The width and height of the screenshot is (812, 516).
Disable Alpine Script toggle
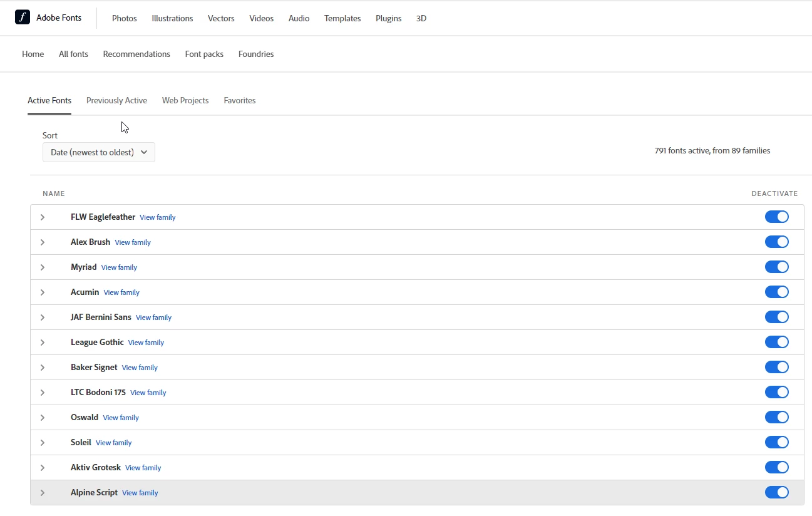click(x=776, y=492)
